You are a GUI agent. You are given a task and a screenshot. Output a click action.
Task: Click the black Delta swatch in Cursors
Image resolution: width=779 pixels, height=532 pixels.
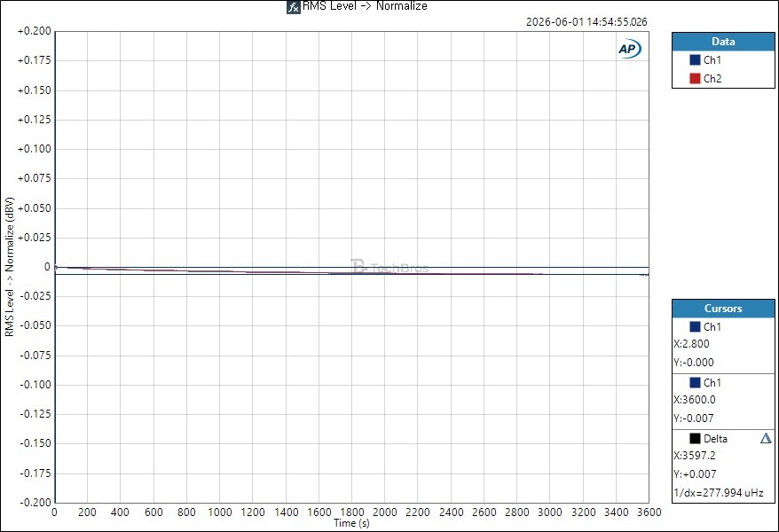pyautogui.click(x=695, y=438)
